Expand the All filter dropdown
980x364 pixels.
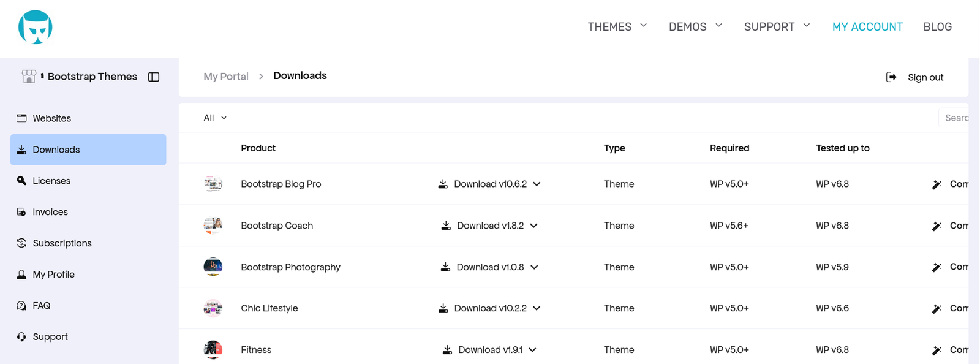pos(215,118)
